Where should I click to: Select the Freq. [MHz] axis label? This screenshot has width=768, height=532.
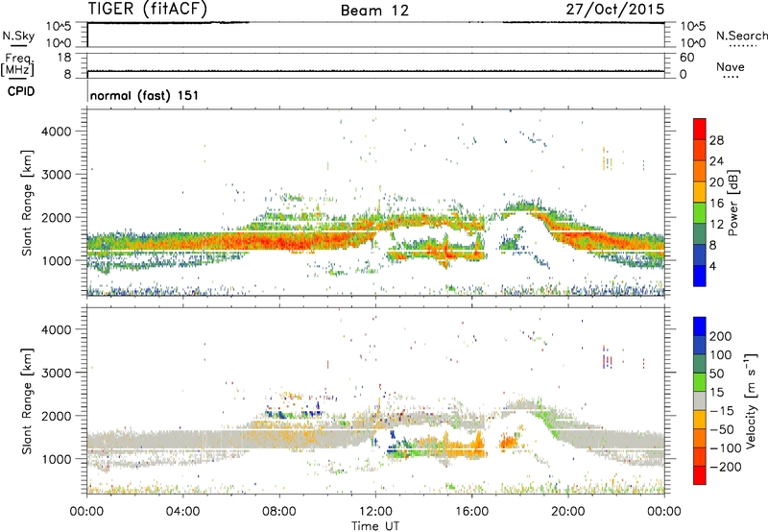point(17,64)
